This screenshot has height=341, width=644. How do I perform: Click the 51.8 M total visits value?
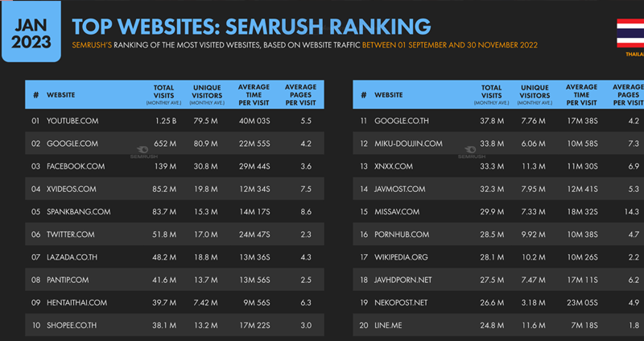[164, 235]
